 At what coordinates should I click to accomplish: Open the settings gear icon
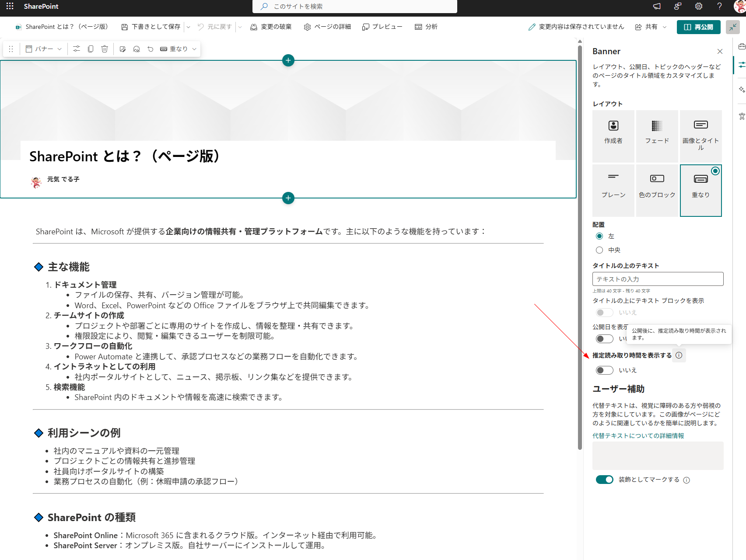pyautogui.click(x=699, y=6)
